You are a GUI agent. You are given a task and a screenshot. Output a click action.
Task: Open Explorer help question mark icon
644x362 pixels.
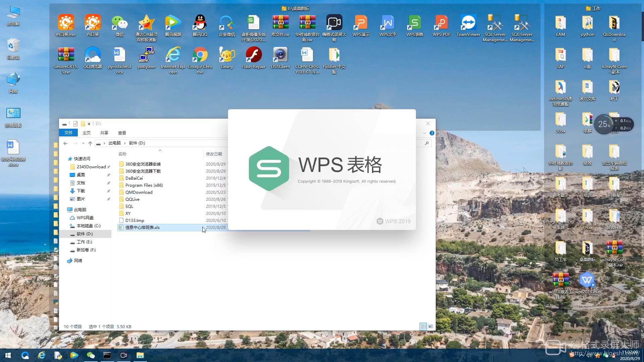(432, 133)
